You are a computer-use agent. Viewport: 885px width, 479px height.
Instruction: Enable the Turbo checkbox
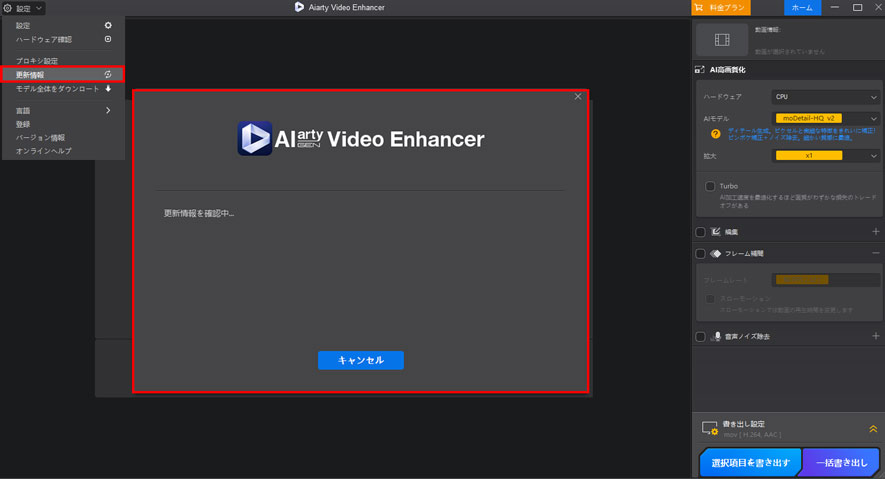click(710, 186)
